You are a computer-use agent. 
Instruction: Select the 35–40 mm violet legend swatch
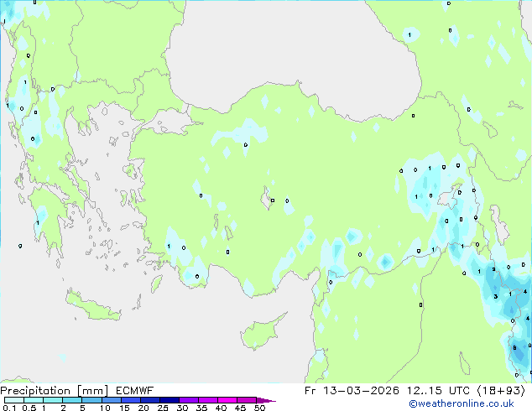(207, 400)
